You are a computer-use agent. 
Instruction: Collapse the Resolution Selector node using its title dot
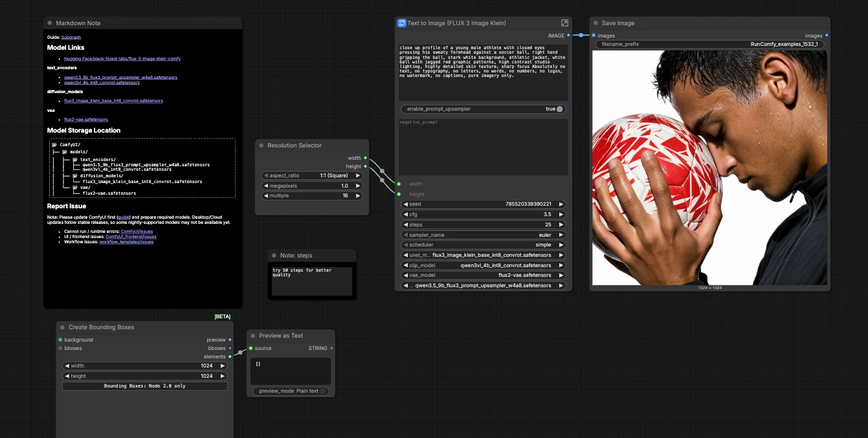pos(262,146)
